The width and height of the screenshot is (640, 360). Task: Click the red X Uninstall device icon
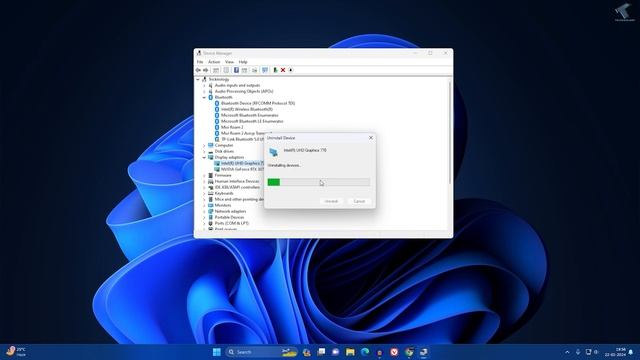tap(283, 70)
